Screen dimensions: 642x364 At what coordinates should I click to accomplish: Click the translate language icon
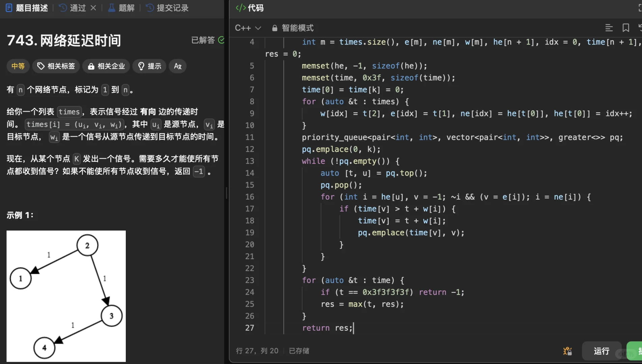178,66
